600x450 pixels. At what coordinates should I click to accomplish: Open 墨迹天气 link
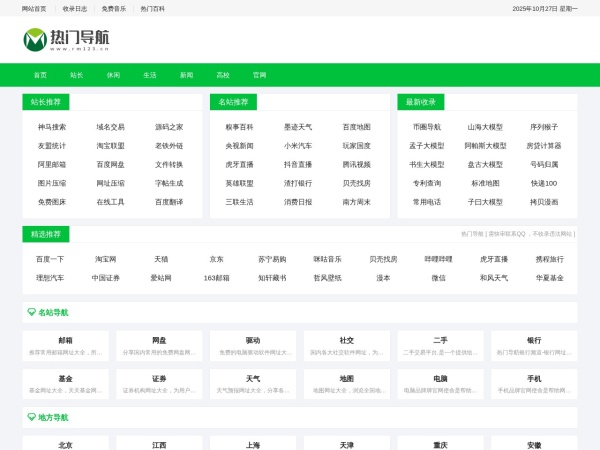298,127
